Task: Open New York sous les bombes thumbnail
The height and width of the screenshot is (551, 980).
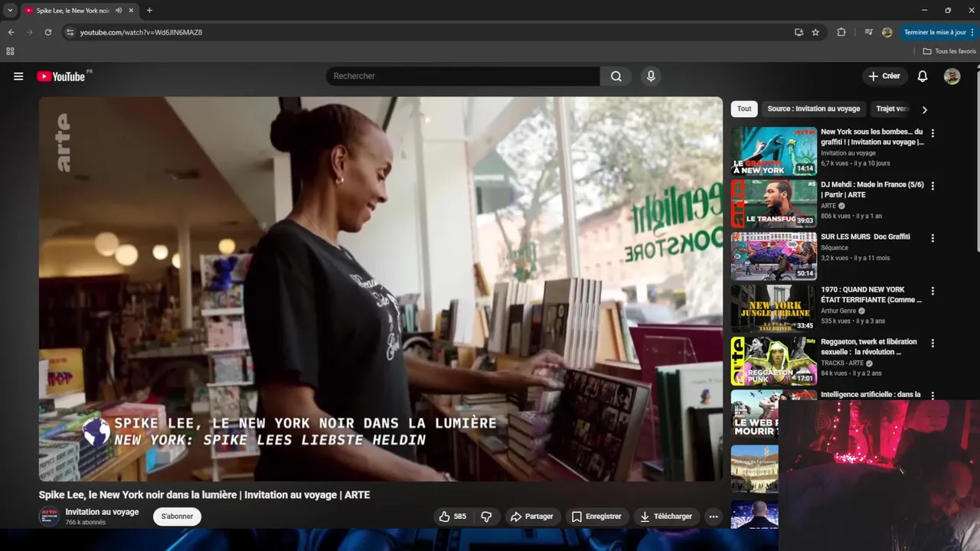Action: 774,152
